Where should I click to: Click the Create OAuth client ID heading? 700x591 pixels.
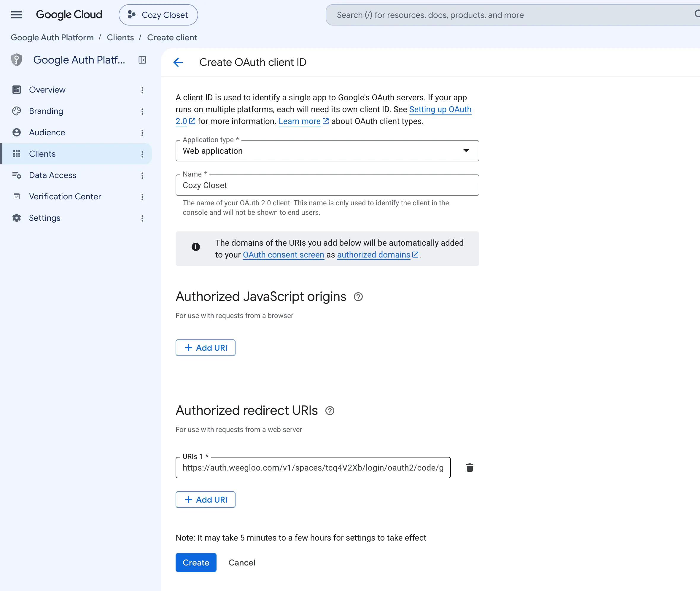(x=253, y=62)
